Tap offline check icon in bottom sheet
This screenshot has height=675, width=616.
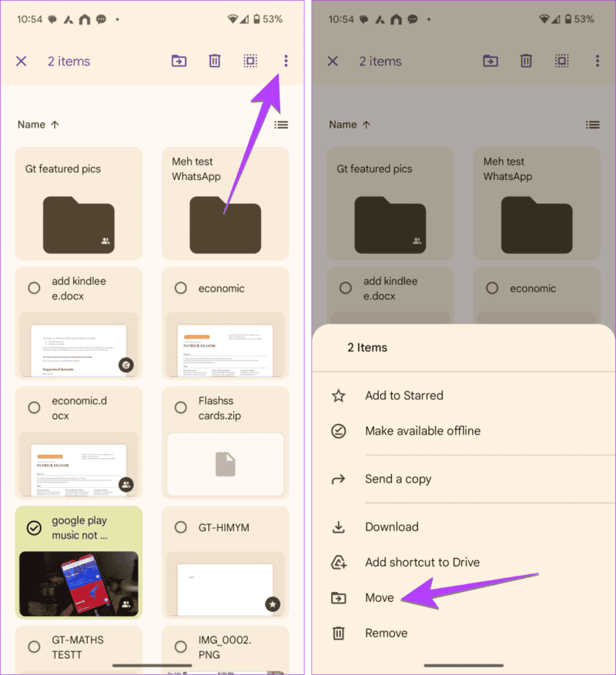coord(339,431)
